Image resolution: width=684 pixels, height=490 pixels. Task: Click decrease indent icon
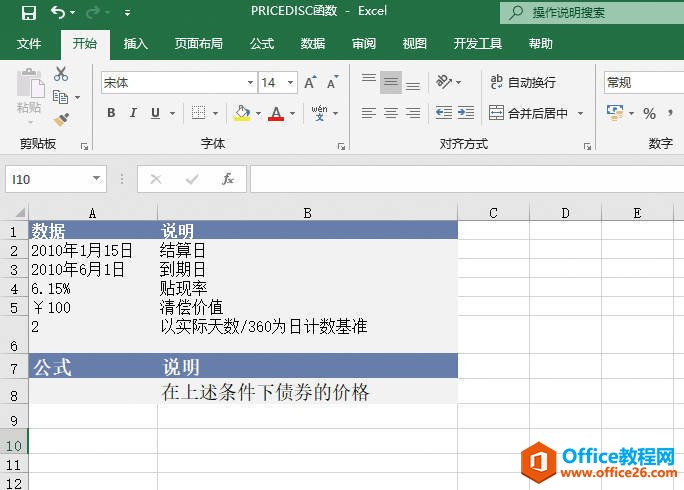pos(444,113)
